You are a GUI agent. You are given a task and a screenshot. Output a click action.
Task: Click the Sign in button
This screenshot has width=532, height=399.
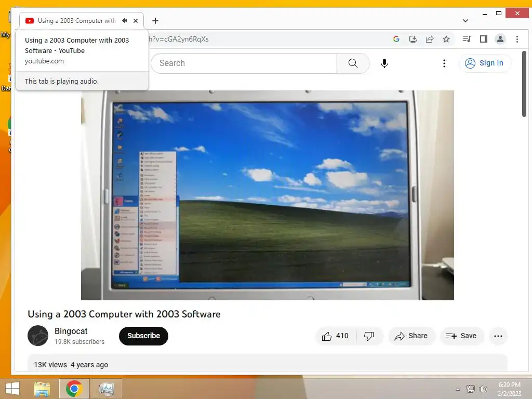[485, 63]
